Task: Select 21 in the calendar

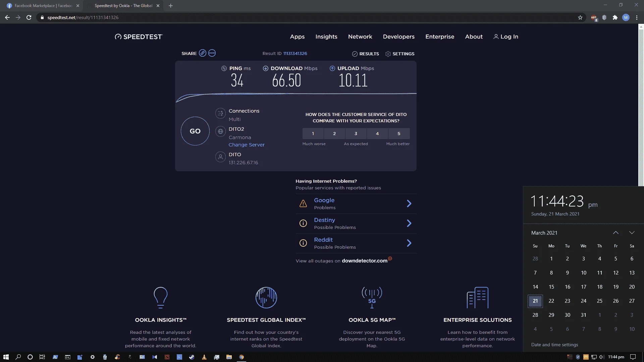Action: tap(535, 301)
